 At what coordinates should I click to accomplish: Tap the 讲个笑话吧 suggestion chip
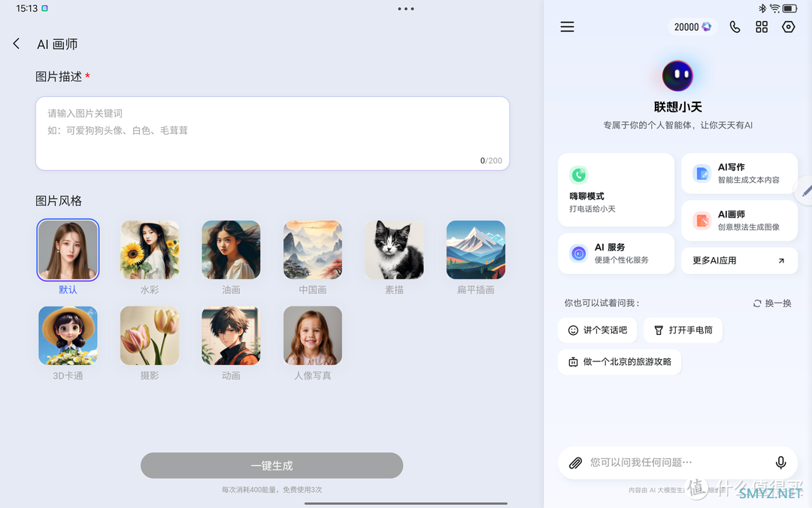598,330
